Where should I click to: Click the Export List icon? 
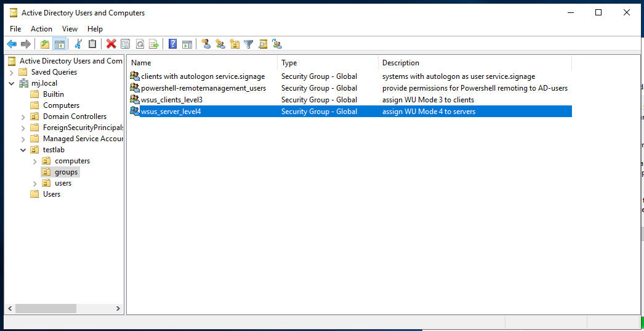[x=154, y=44]
